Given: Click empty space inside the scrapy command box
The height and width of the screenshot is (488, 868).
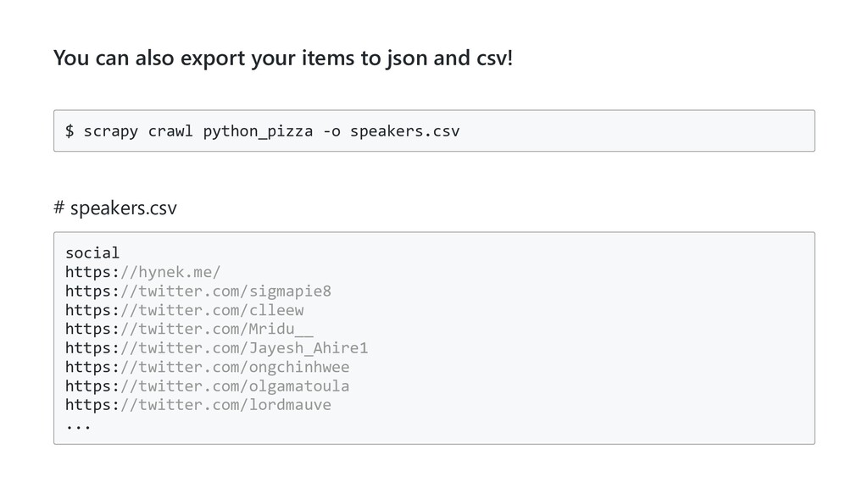Looking at the screenshot, I should click(x=636, y=130).
